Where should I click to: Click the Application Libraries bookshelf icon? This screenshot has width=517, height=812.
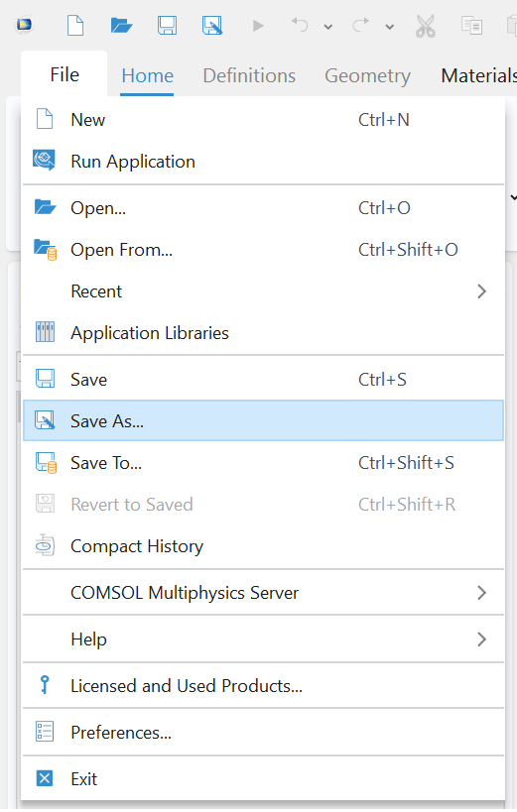[45, 332]
